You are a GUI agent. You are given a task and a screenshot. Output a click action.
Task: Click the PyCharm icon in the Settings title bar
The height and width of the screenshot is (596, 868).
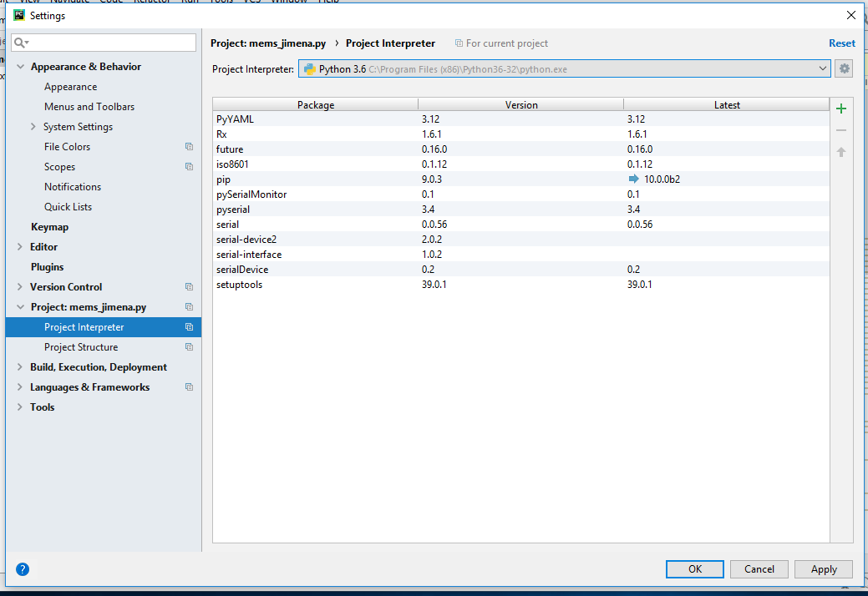click(x=19, y=15)
